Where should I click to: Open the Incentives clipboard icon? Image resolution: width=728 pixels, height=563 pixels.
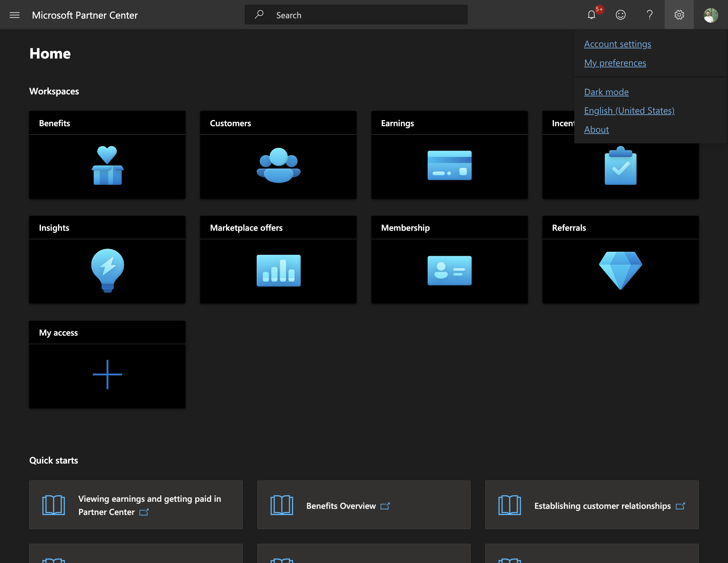(x=620, y=165)
